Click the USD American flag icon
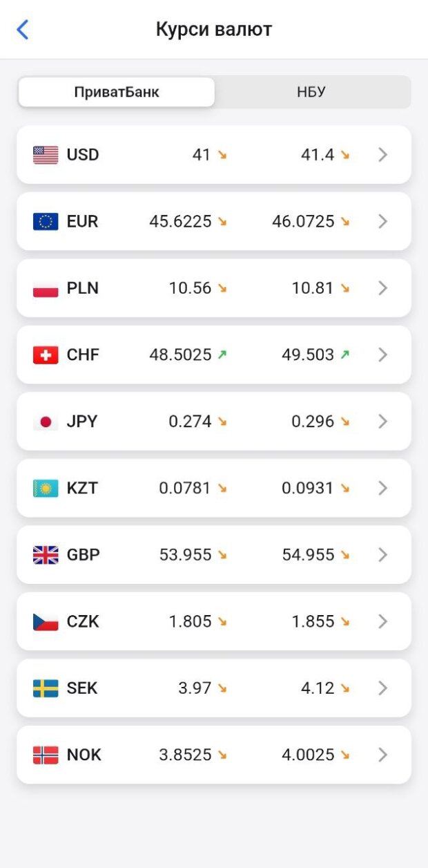 pos(46,155)
